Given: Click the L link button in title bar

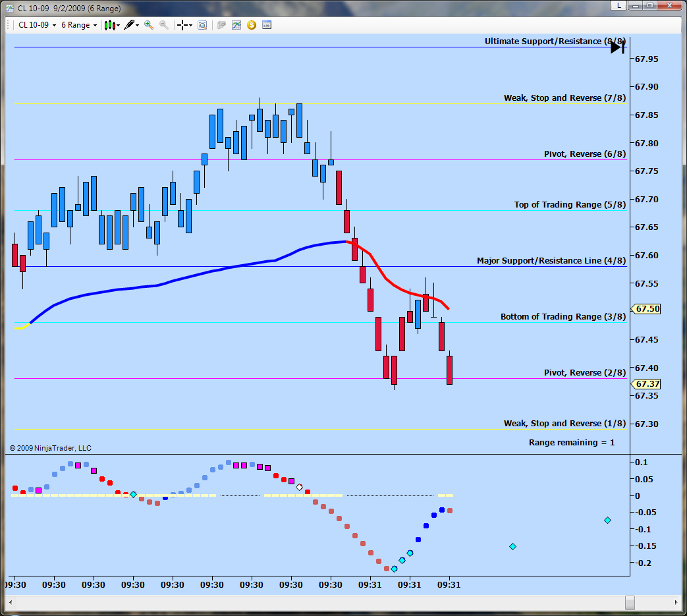Looking at the screenshot, I should click(618, 5).
